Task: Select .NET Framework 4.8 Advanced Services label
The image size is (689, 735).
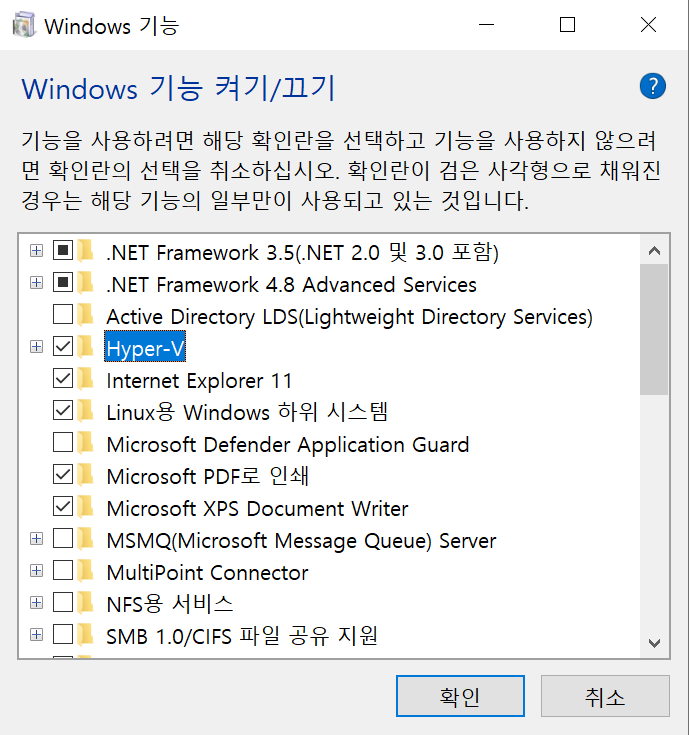Action: 292,285
